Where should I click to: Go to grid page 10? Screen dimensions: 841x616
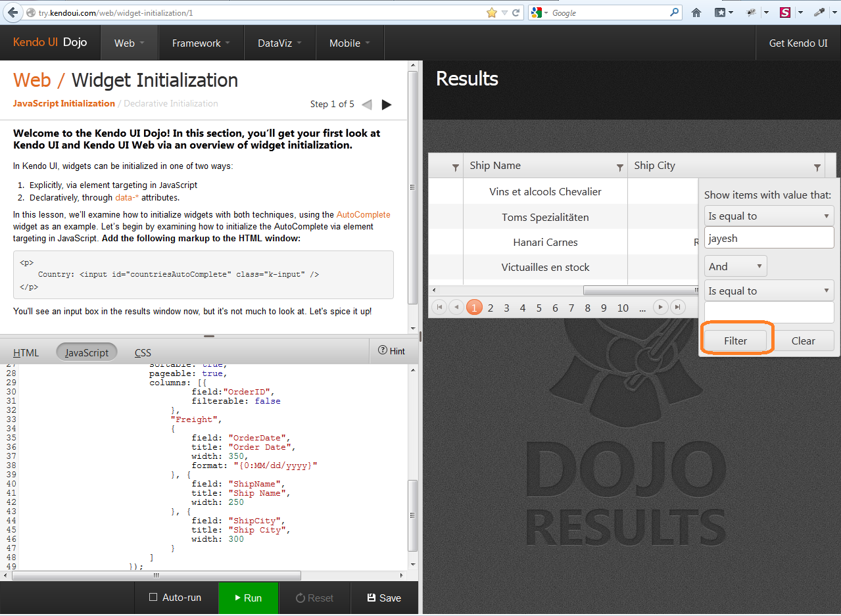coord(623,308)
